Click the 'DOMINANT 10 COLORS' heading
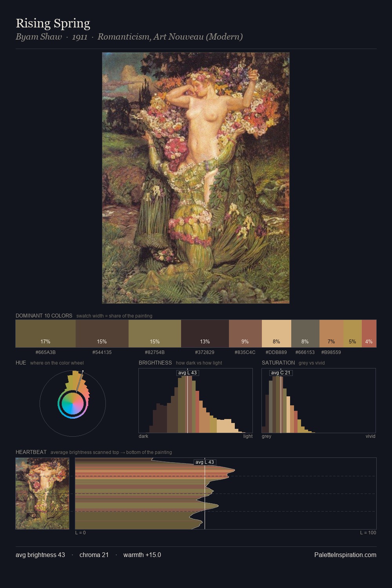Screen dimensions: 392x588 click(44, 316)
